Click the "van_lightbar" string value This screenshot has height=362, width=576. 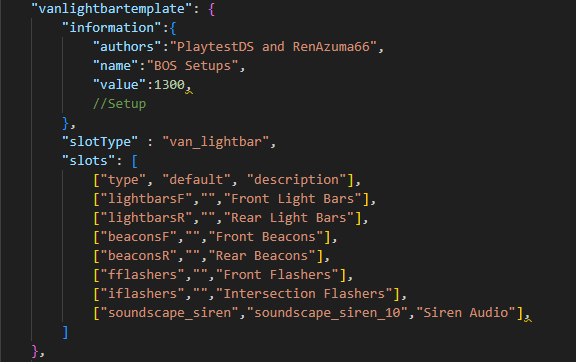216,142
